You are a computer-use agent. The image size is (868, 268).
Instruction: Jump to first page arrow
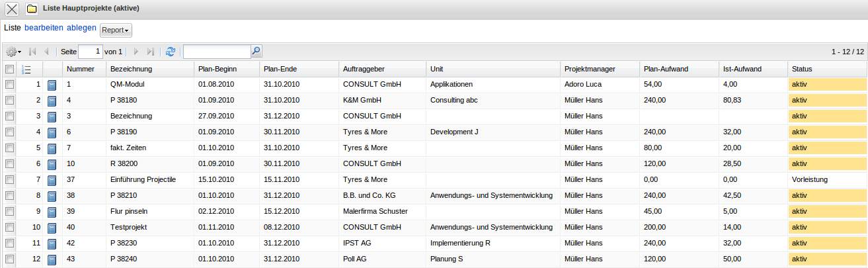pos(32,52)
